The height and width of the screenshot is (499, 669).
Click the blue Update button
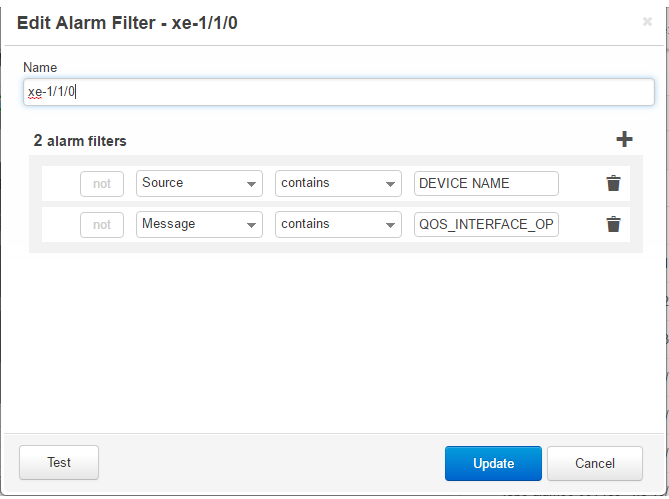pyautogui.click(x=493, y=464)
